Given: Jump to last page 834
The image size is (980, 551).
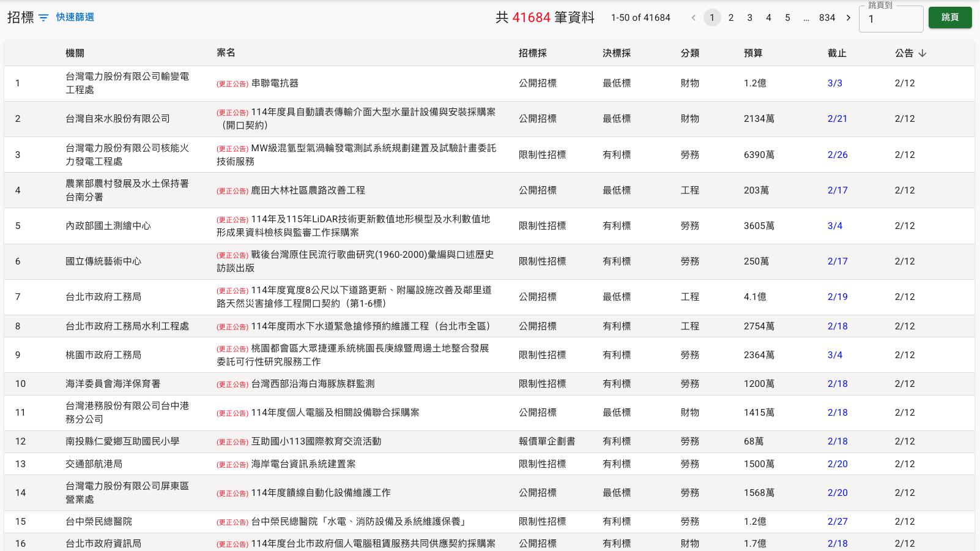Looking at the screenshot, I should (827, 18).
